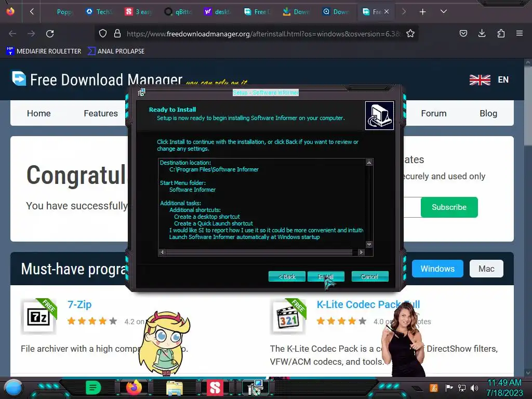
Task: Open the Home menu on the website
Action: tap(38, 113)
